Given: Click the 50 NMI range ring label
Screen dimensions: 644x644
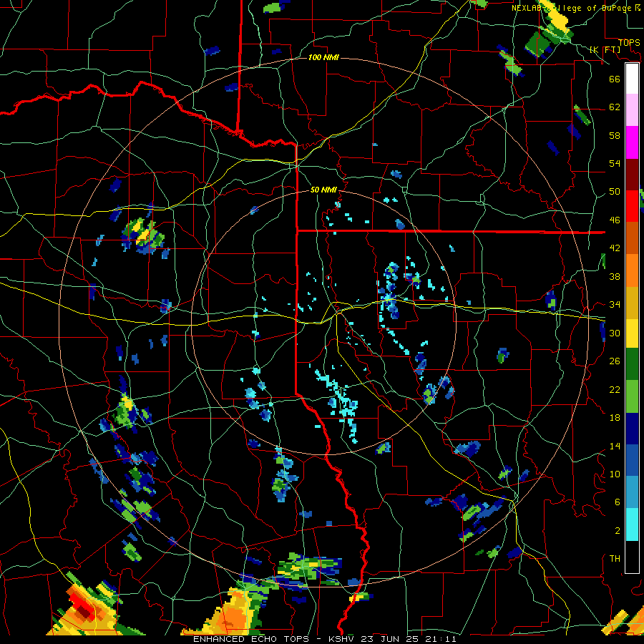Looking at the screenshot, I should click(x=323, y=190).
